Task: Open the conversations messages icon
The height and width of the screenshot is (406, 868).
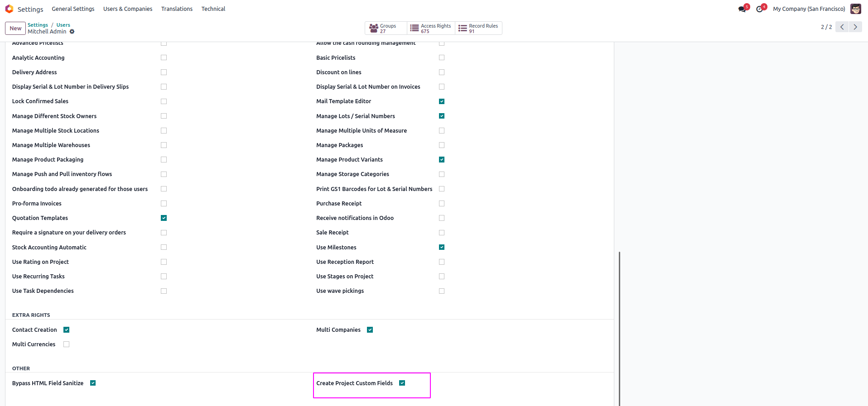Action: tap(742, 9)
